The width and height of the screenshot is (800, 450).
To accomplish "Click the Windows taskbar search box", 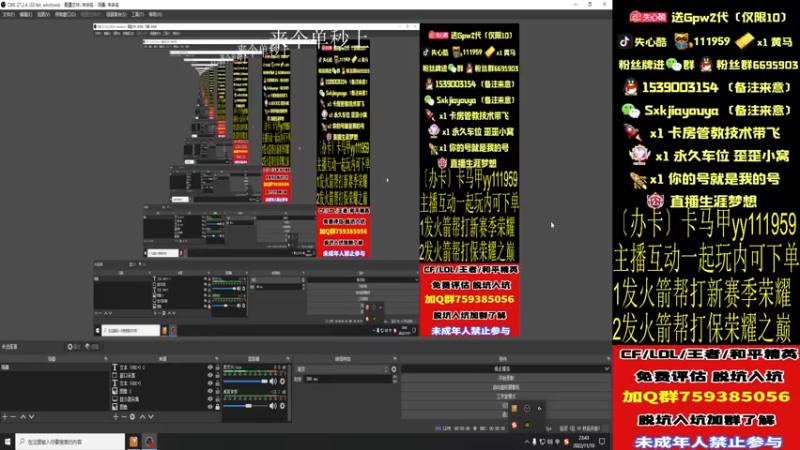I will [70, 442].
